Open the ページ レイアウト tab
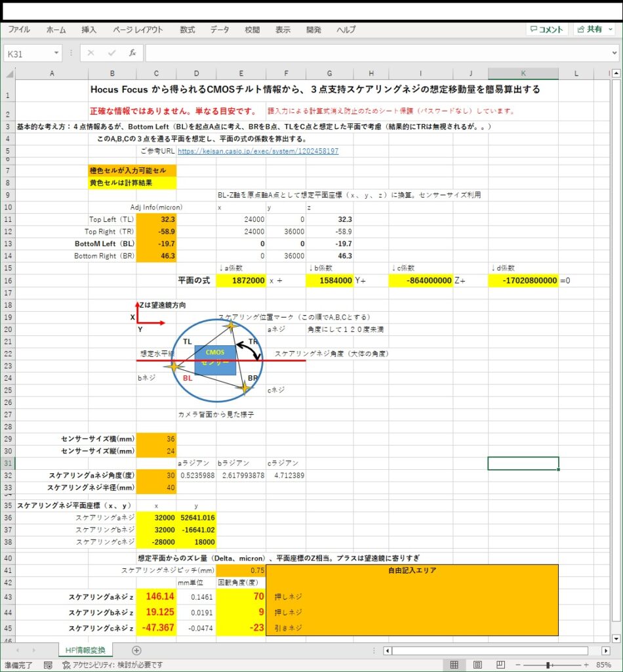This screenshot has width=623, height=672. pos(138,30)
